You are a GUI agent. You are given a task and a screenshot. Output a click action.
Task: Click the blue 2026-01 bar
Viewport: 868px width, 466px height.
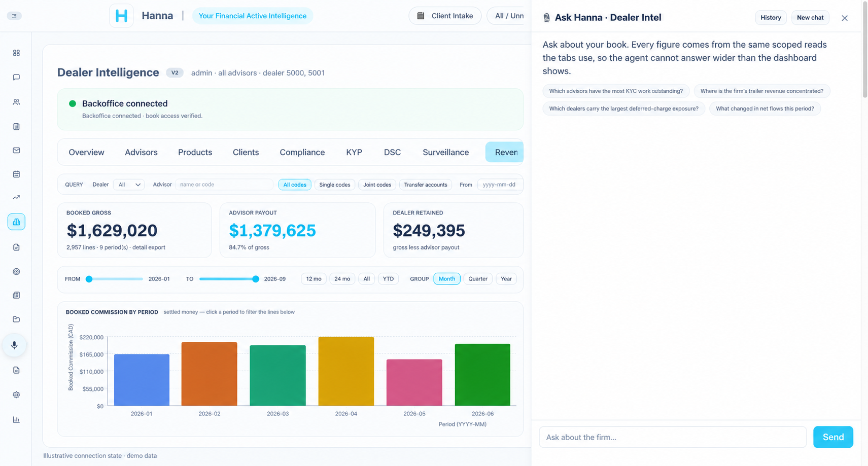tap(142, 380)
